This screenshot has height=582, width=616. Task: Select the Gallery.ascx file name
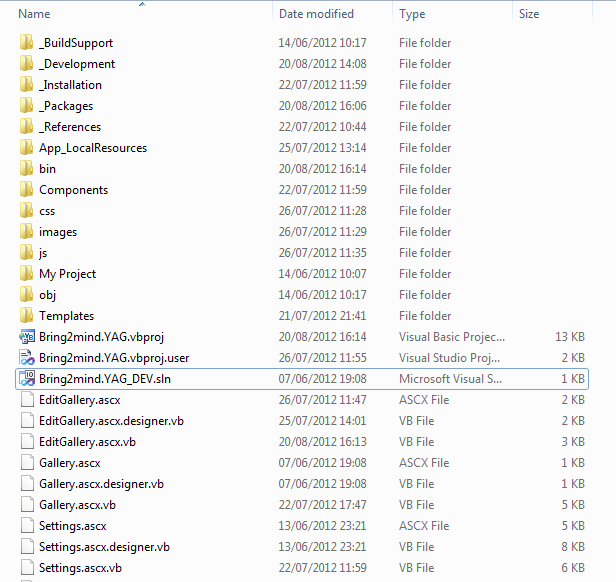[x=70, y=463]
